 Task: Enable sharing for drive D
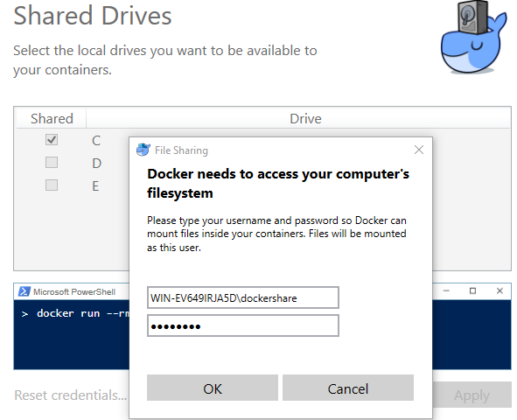pyautogui.click(x=52, y=163)
